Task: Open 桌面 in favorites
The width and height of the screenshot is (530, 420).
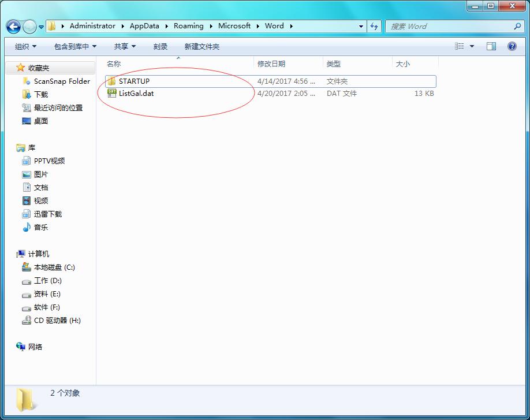Action: (41, 121)
